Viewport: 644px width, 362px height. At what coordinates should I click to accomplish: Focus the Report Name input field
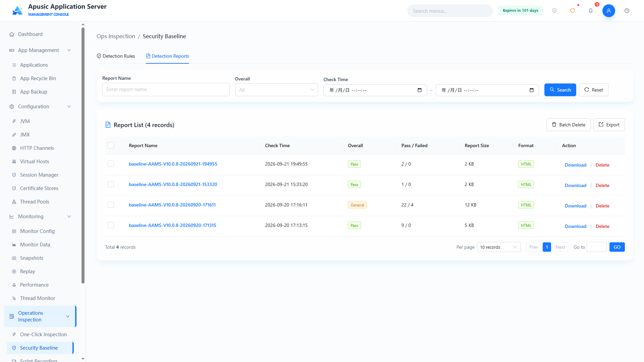[x=166, y=89]
